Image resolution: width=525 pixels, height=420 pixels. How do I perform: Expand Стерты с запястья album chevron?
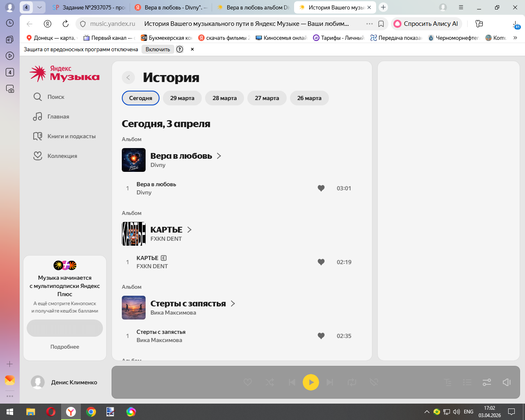(233, 304)
